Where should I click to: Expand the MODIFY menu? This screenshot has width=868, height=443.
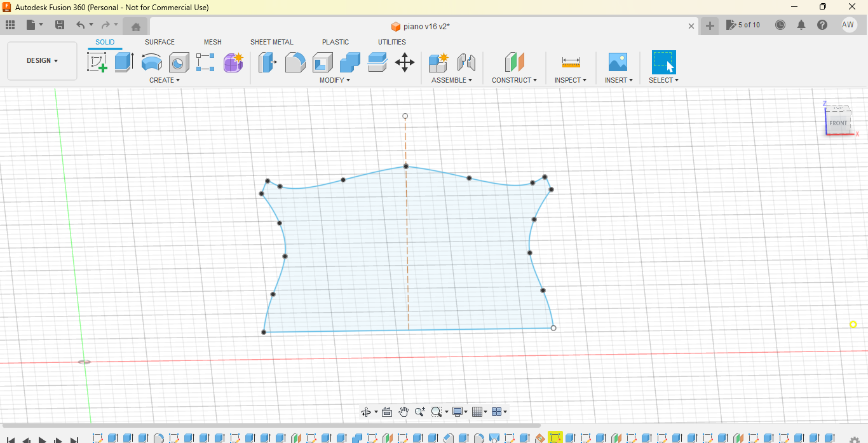(x=335, y=80)
